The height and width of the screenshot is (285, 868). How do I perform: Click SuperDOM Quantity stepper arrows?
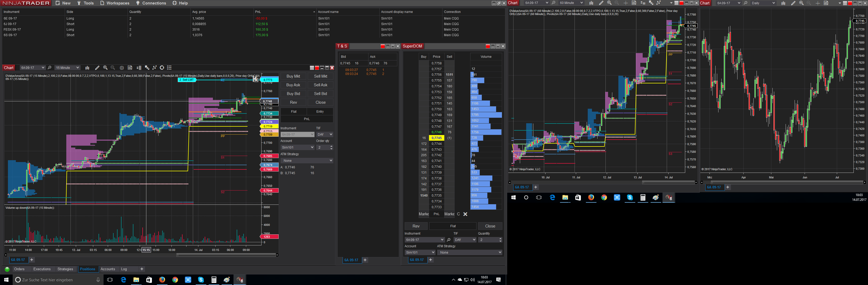(500, 240)
